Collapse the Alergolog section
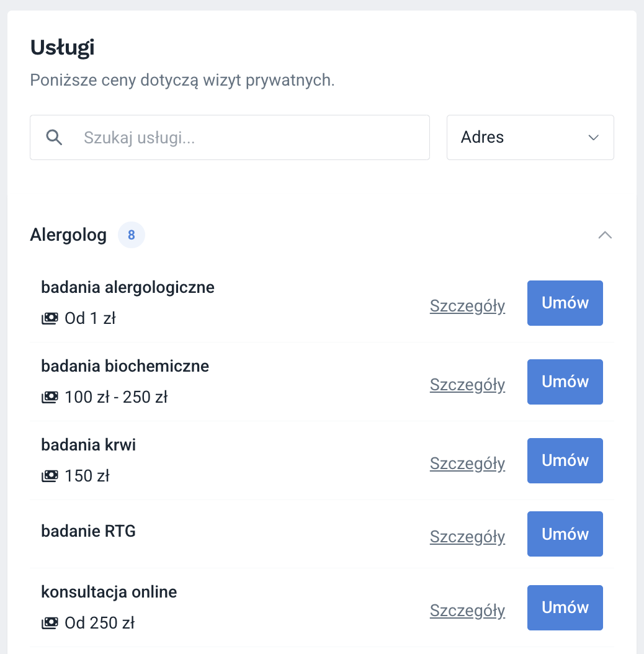The width and height of the screenshot is (644, 654). [x=605, y=235]
